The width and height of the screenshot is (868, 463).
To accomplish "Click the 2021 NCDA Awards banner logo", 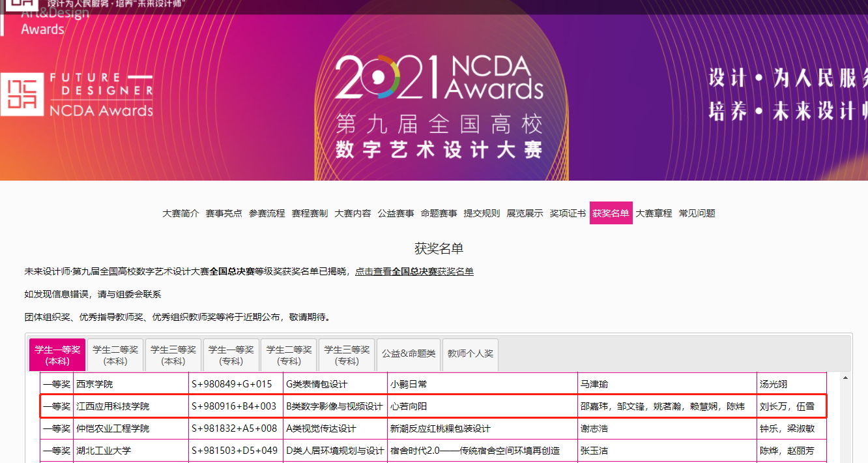I will (x=439, y=78).
